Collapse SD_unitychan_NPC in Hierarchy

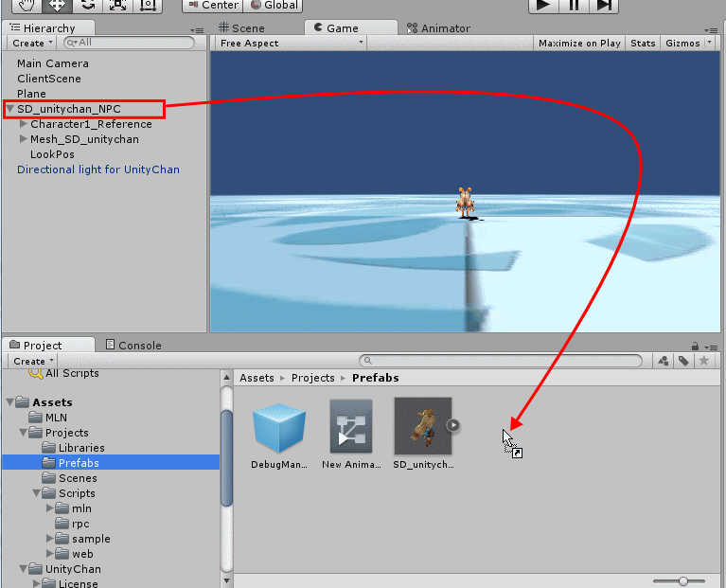pos(9,109)
